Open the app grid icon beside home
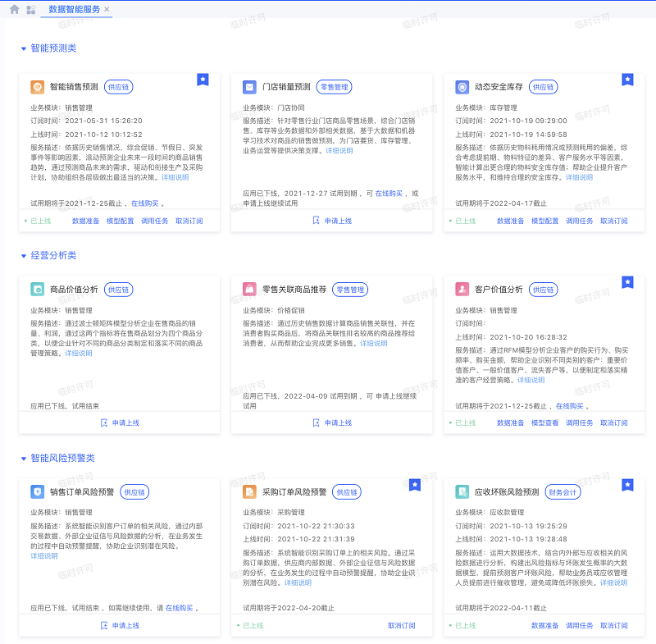Image resolution: width=656 pixels, height=644 pixels. pyautogui.click(x=31, y=10)
